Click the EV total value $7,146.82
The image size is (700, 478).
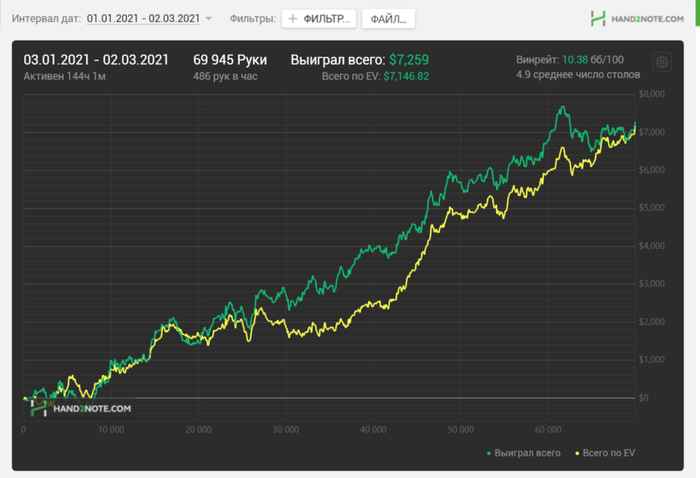click(406, 76)
